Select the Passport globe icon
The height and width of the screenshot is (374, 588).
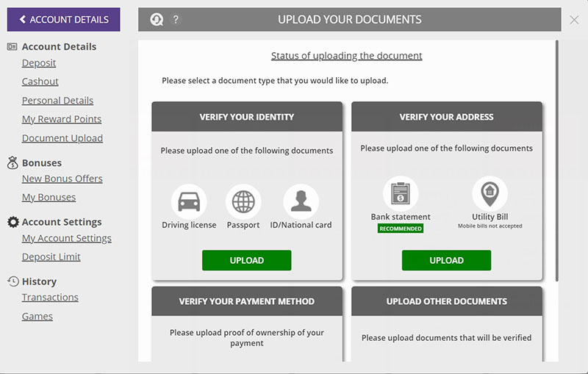point(243,201)
